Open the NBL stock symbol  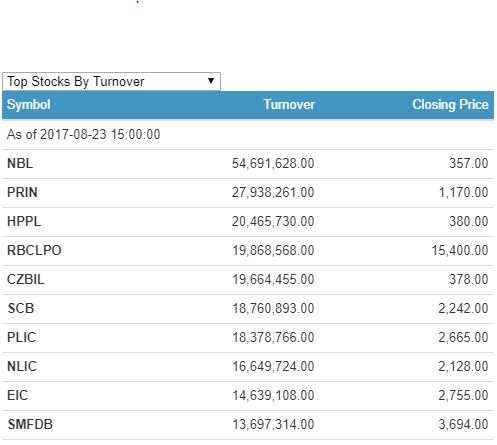click(x=20, y=163)
